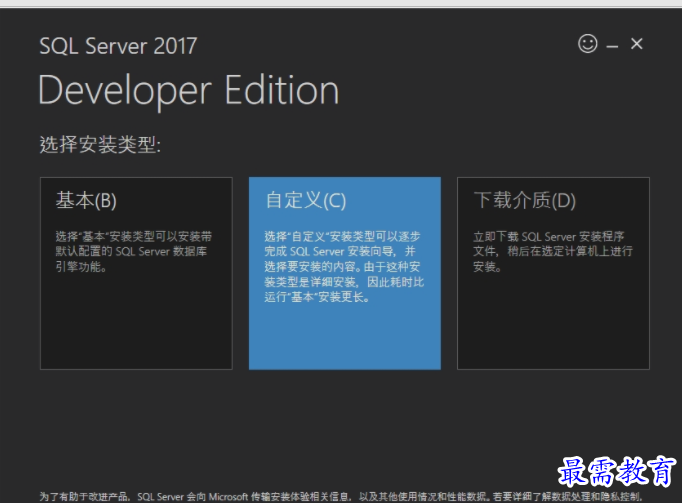Click the privacy notice text at bottom
Image resolution: width=682 pixels, height=503 pixels.
341,496
